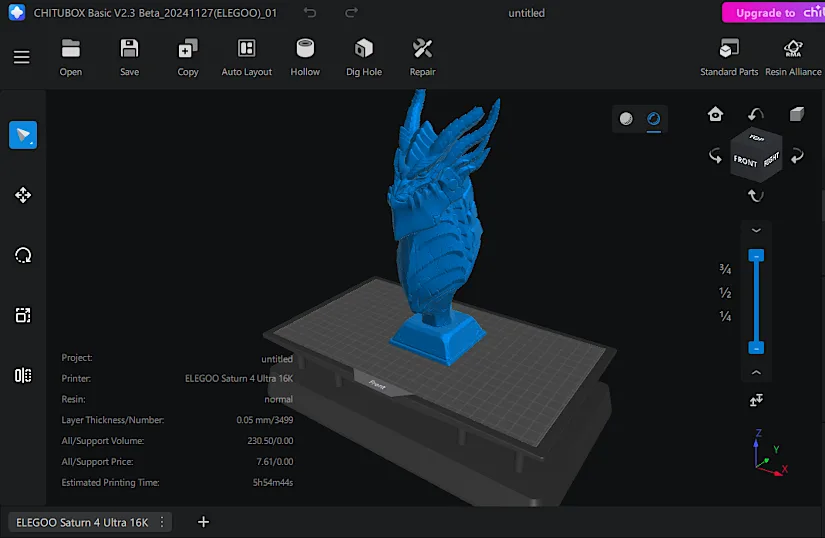Click the printer name ELEGOO Saturn 4 Ultra 16K value
Viewport: 825px width, 538px height.
(239, 379)
